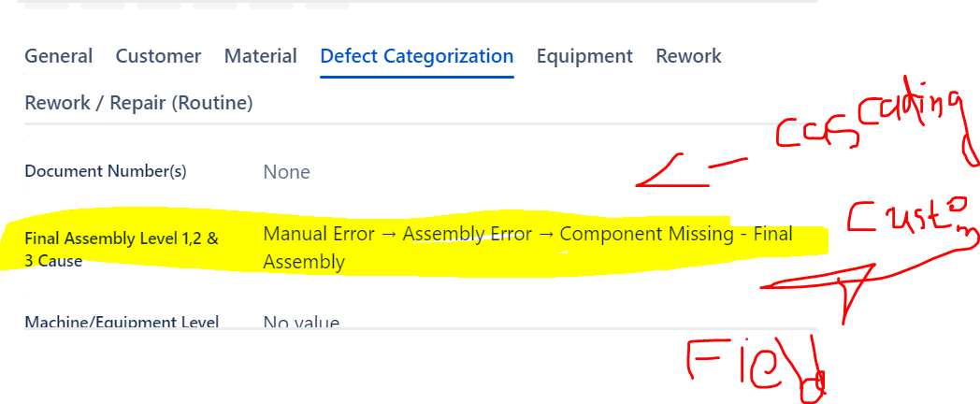
Task: Click the Final Assembly Level 1,2 & 3 Cause label
Action: 122,250
